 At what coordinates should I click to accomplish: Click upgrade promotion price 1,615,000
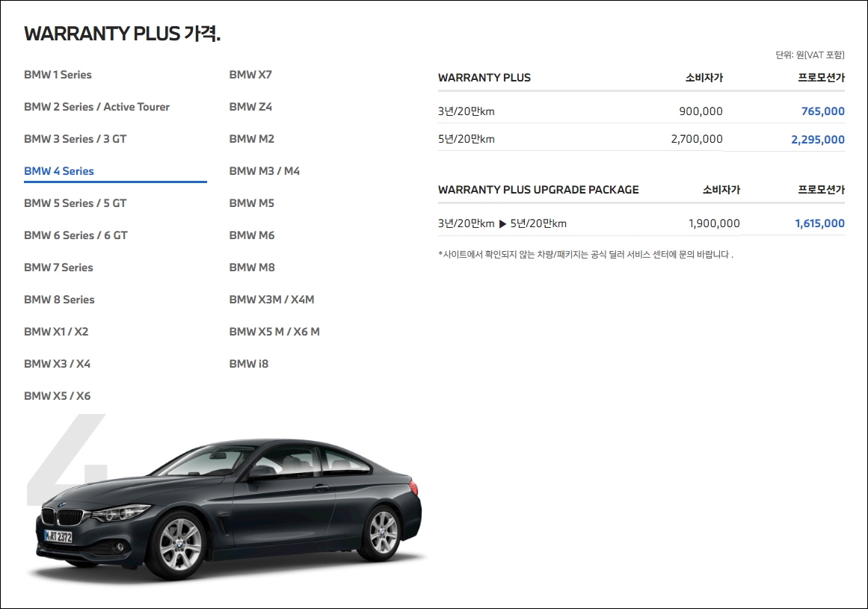click(x=820, y=223)
